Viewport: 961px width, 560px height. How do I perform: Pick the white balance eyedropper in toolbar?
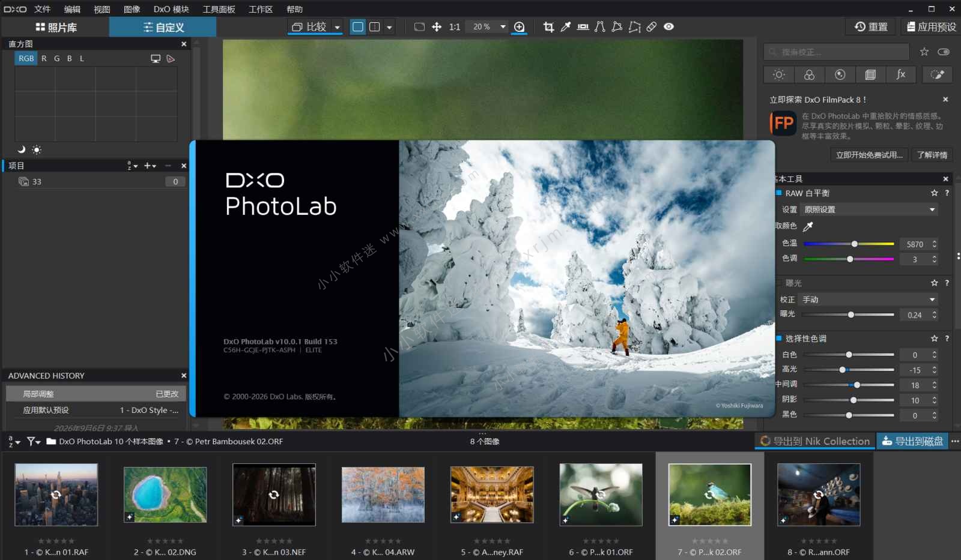pos(566,27)
